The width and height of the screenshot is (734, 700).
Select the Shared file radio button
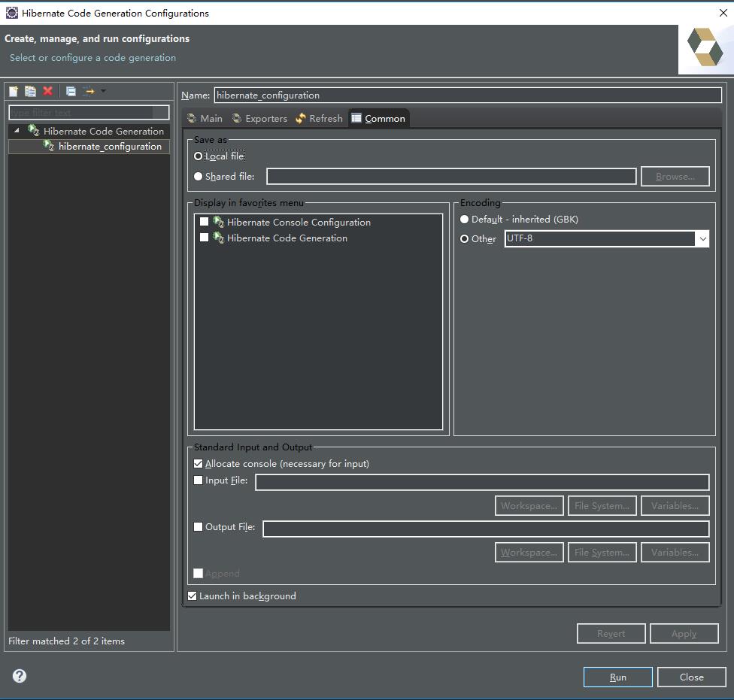[x=198, y=176]
